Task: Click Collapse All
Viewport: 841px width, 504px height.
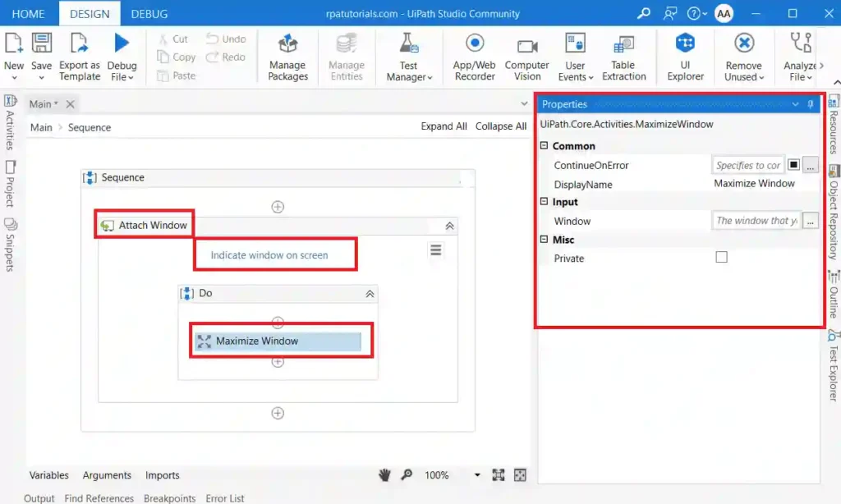Action: (x=501, y=126)
